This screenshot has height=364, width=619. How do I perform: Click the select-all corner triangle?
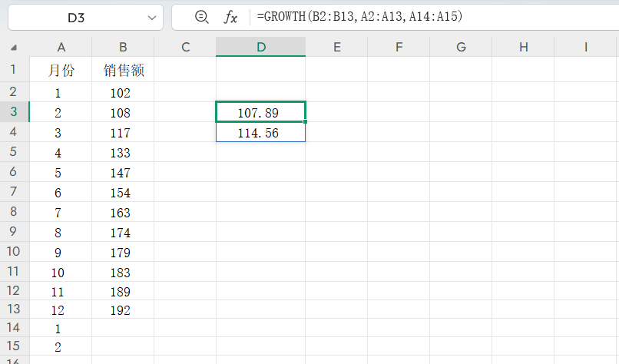[14, 48]
